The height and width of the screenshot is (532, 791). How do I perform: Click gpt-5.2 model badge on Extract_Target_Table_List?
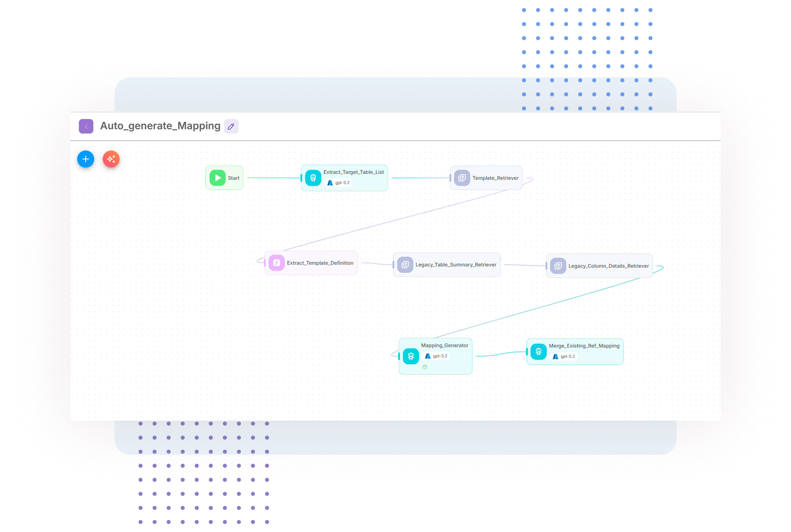tap(339, 183)
